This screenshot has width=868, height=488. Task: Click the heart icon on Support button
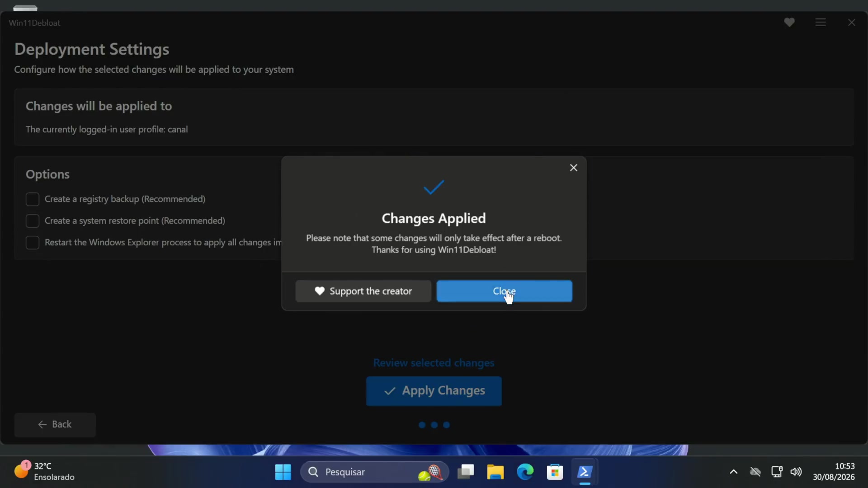coord(320,291)
